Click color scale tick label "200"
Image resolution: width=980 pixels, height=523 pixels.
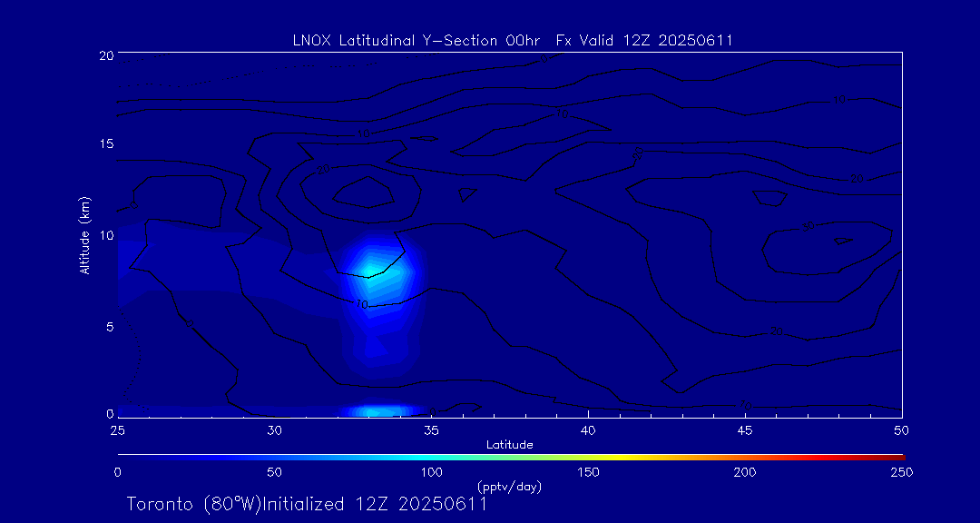[745, 472]
